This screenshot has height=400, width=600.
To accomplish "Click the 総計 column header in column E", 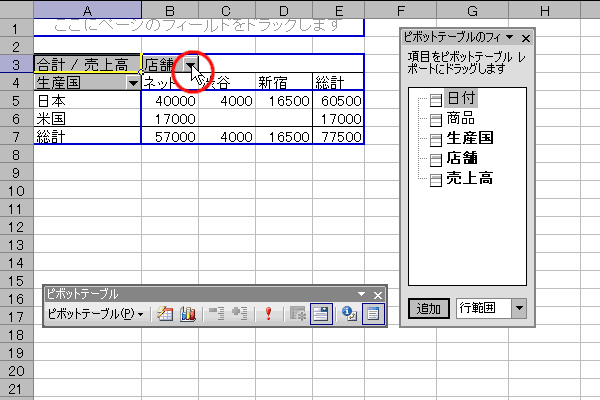I will click(338, 82).
